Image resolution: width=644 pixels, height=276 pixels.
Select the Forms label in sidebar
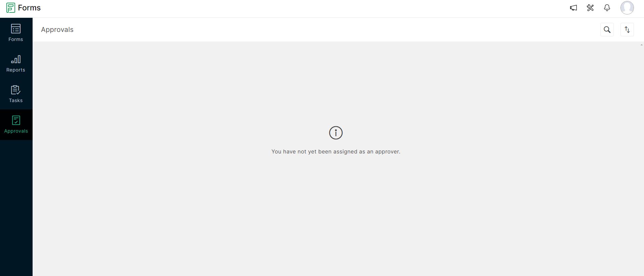pos(16,39)
